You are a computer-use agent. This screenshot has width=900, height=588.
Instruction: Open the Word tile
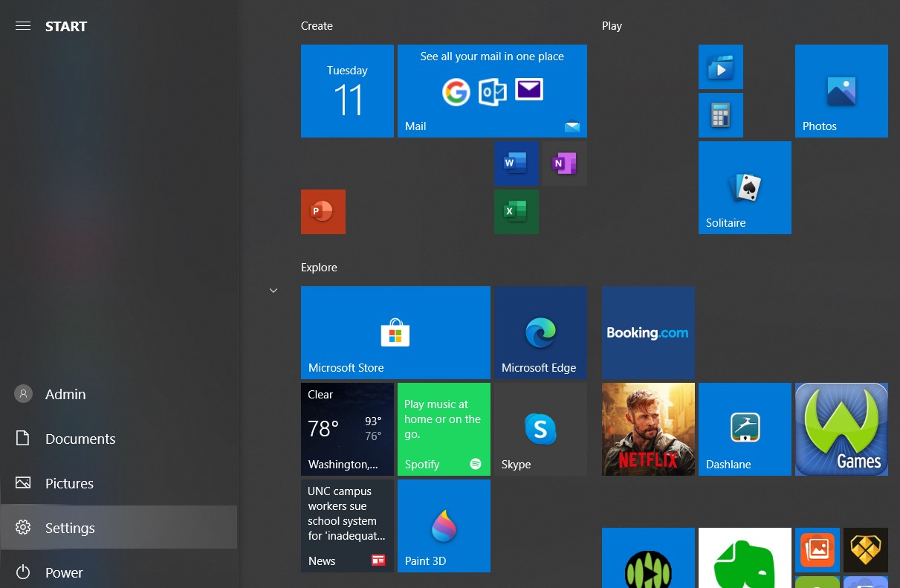(516, 164)
